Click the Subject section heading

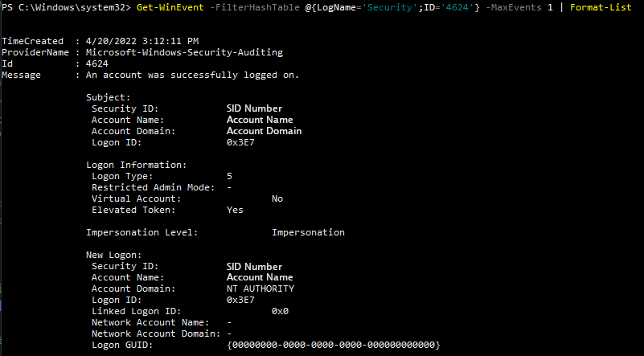[108, 98]
